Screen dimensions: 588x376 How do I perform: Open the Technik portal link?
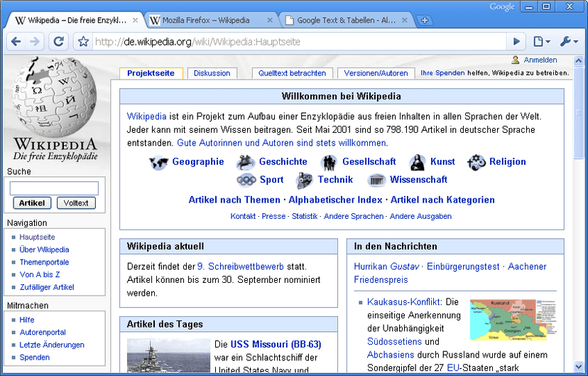[335, 180]
